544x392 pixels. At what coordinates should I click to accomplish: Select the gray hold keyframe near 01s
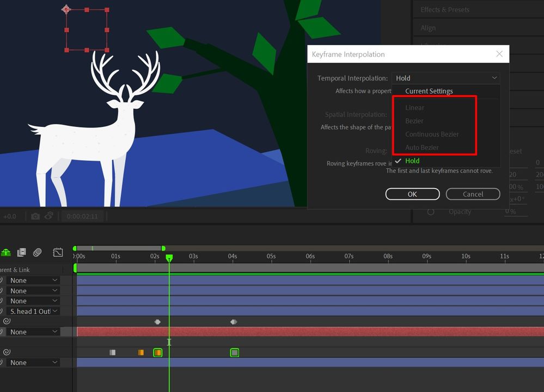point(112,352)
